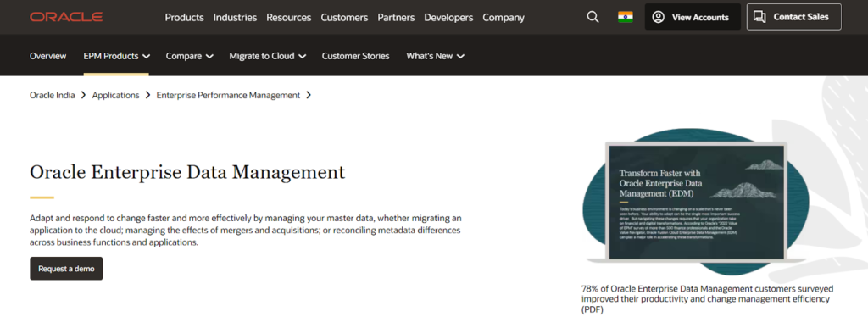
Task: Open the 78% of customers surveyed PDF link
Action: 707,299
